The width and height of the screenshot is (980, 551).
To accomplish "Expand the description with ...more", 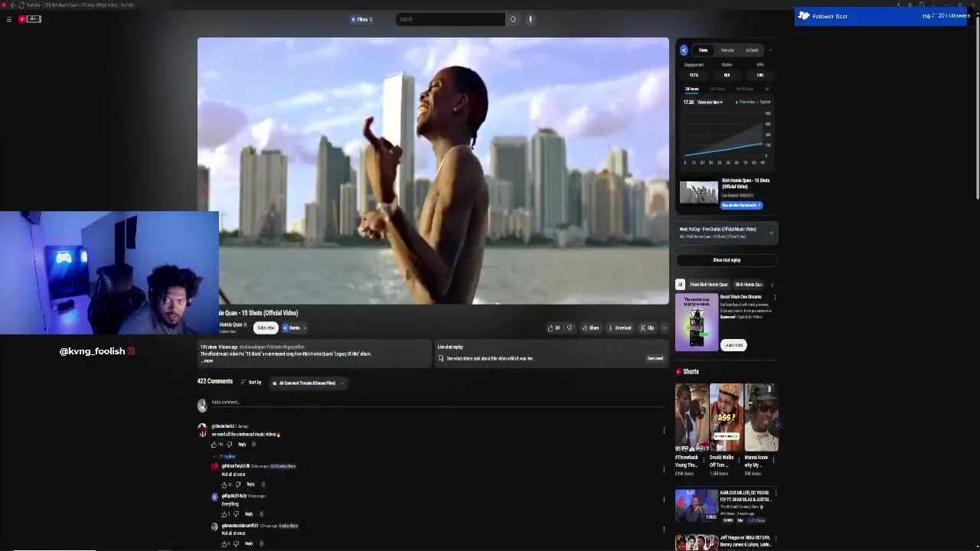I will (207, 360).
